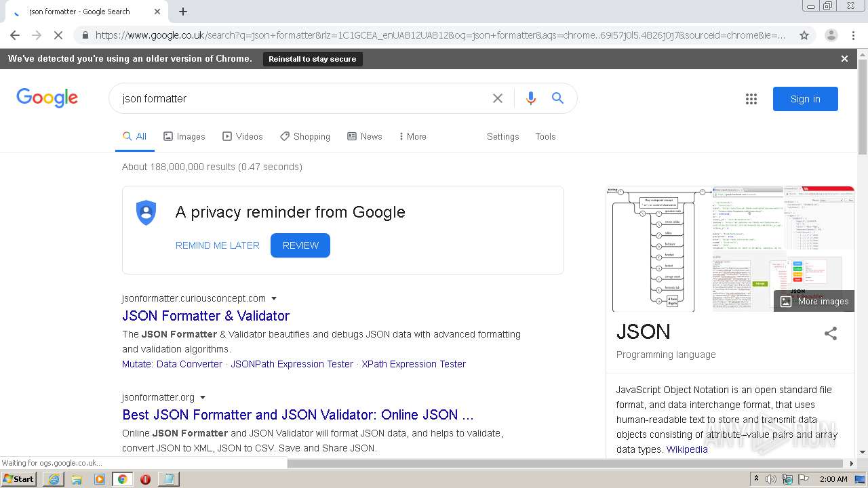The image size is (868, 488).
Task: Click Reinstall to stay secure
Action: (313, 59)
